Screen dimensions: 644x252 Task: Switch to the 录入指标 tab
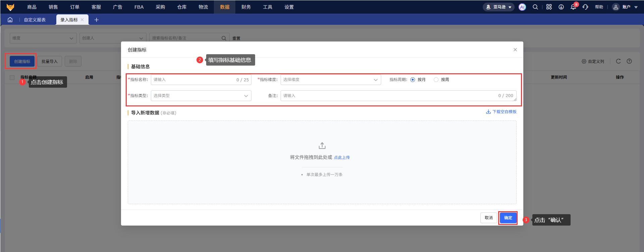[x=69, y=20]
